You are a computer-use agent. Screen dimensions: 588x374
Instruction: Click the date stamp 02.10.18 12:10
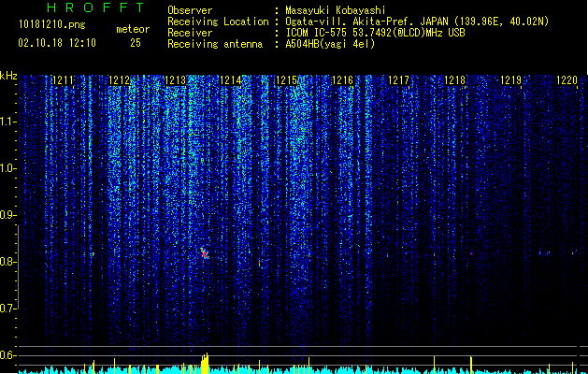coord(57,43)
